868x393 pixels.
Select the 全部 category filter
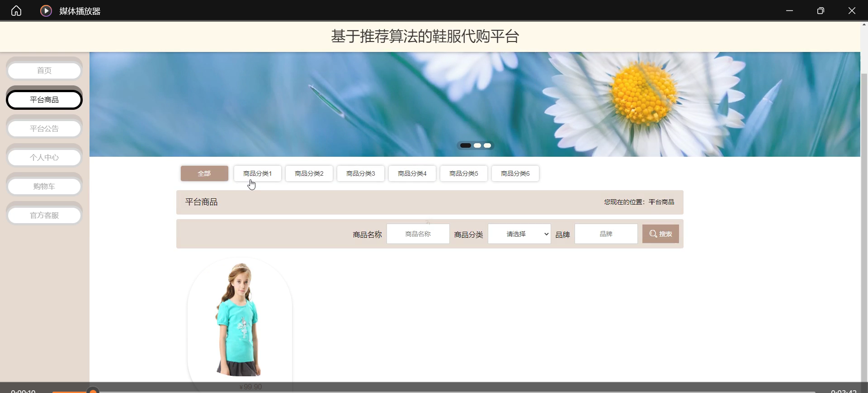tap(204, 173)
